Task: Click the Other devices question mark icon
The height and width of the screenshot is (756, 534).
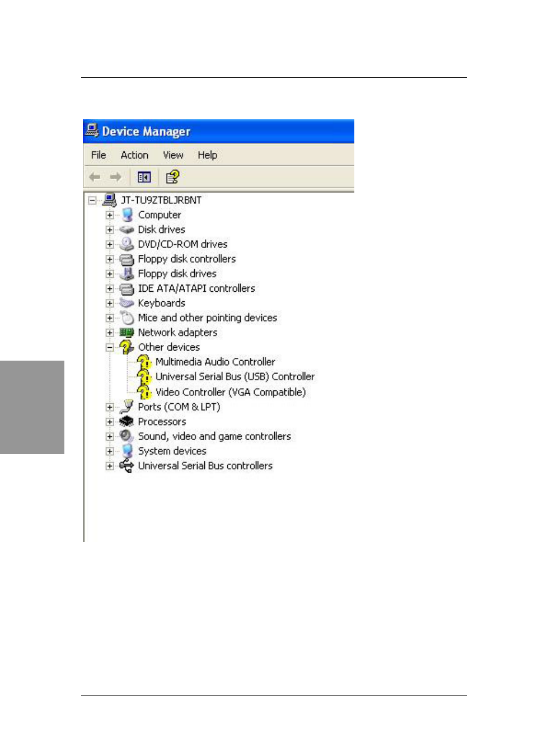Action: click(x=127, y=347)
